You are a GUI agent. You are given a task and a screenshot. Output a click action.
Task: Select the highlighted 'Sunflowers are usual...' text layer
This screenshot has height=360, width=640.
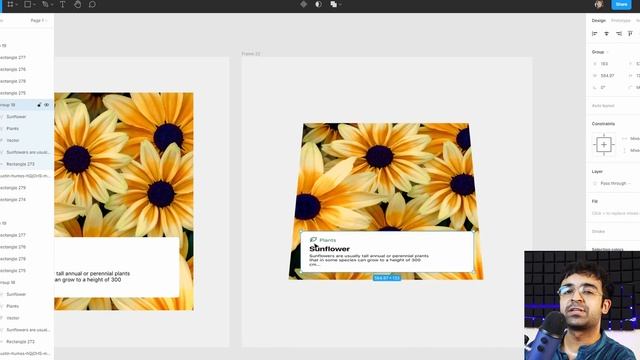coord(28,152)
